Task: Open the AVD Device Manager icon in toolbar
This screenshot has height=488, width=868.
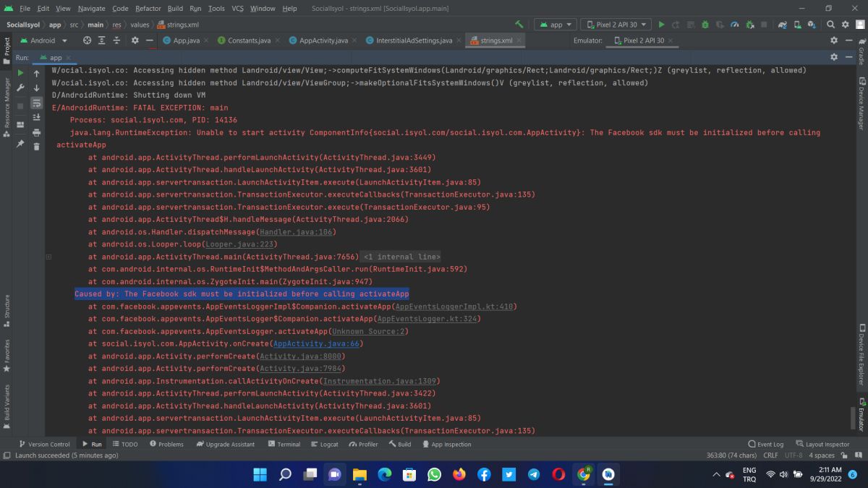Action: (x=797, y=25)
